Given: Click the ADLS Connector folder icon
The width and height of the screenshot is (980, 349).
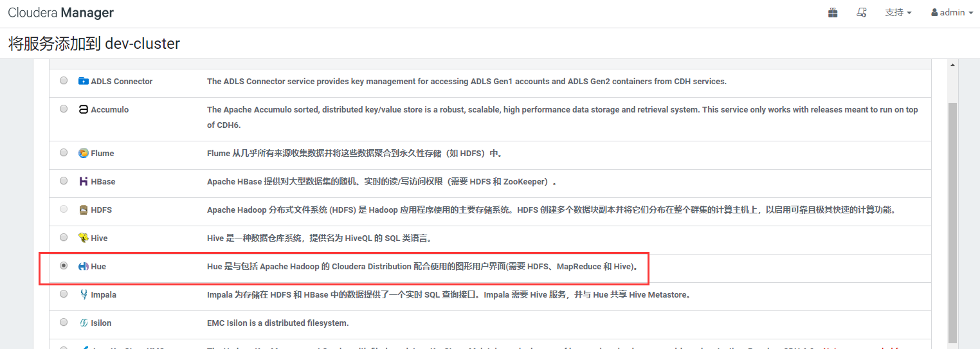Looking at the screenshot, I should [84, 81].
